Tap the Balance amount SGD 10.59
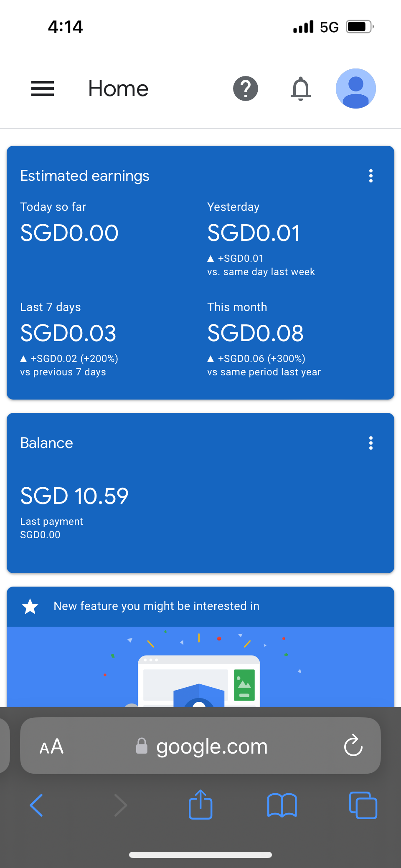This screenshot has height=868, width=401. [x=74, y=496]
